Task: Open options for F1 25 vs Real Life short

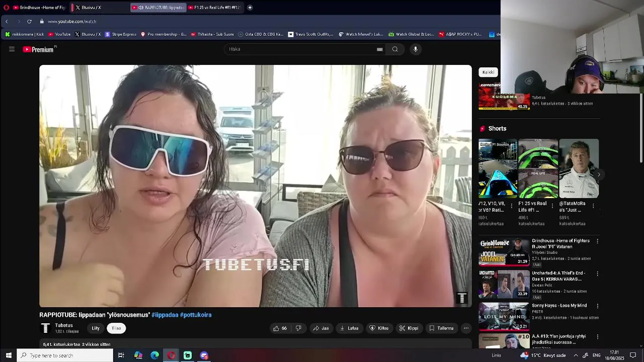Action: click(552, 206)
